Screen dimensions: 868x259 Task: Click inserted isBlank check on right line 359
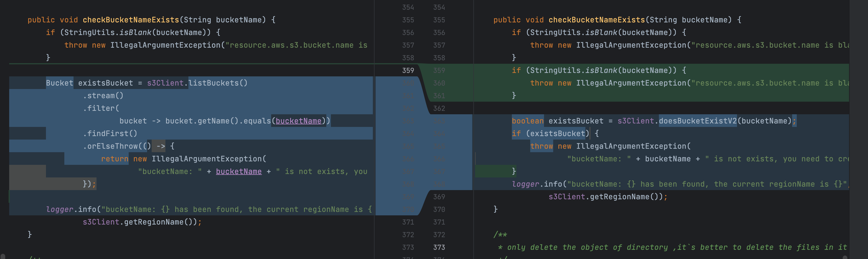click(599, 70)
